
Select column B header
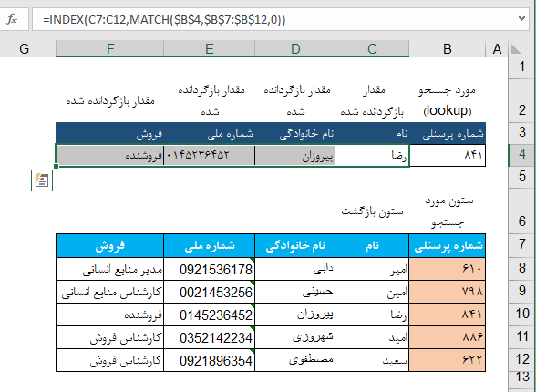(447, 49)
